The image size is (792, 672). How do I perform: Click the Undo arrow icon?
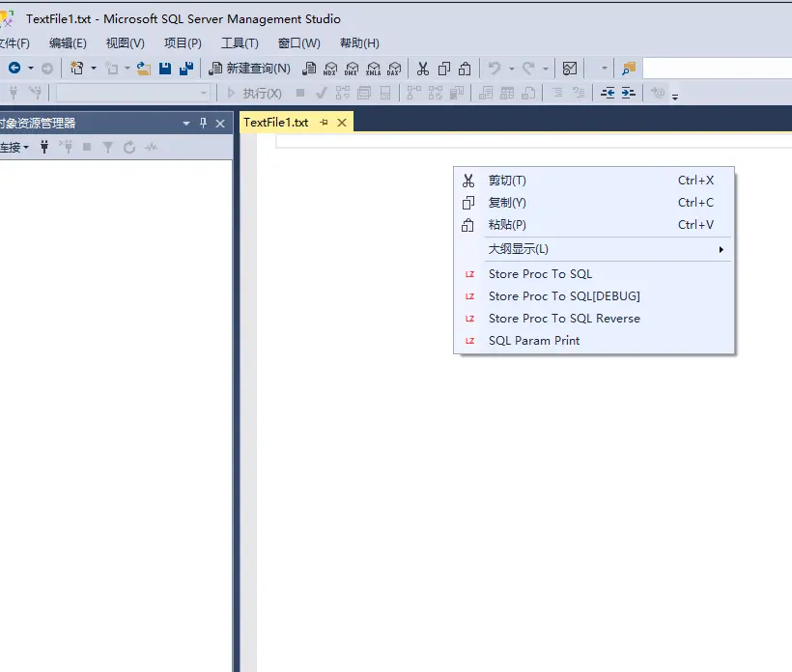[x=495, y=68]
